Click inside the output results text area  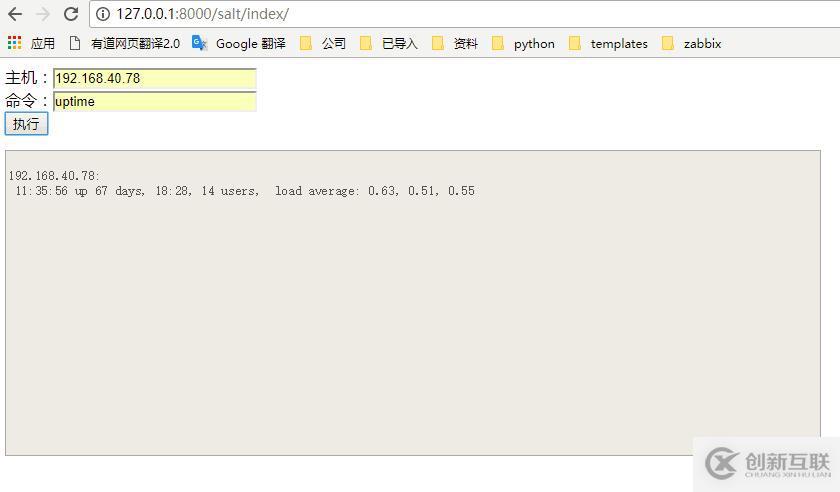point(412,303)
